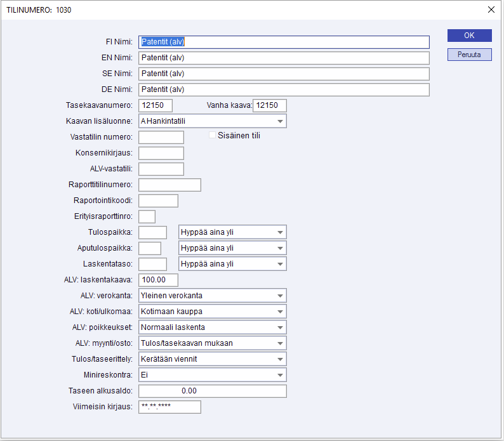Click the ALV: laskentakaava field
This screenshot has height=441, width=504.
[158, 280]
